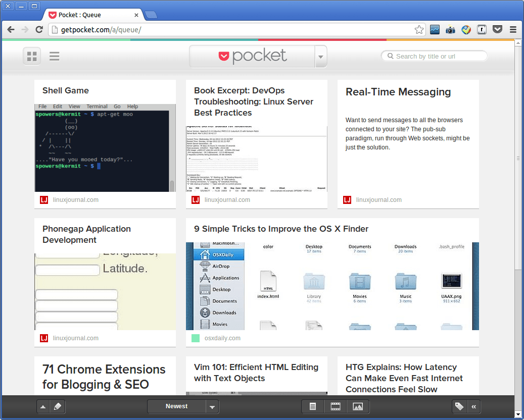
Task: Filter queue by articles icon
Action: point(313,406)
